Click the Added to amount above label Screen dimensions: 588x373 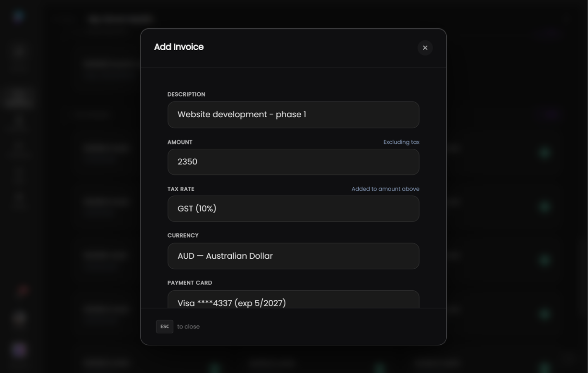tap(385, 188)
